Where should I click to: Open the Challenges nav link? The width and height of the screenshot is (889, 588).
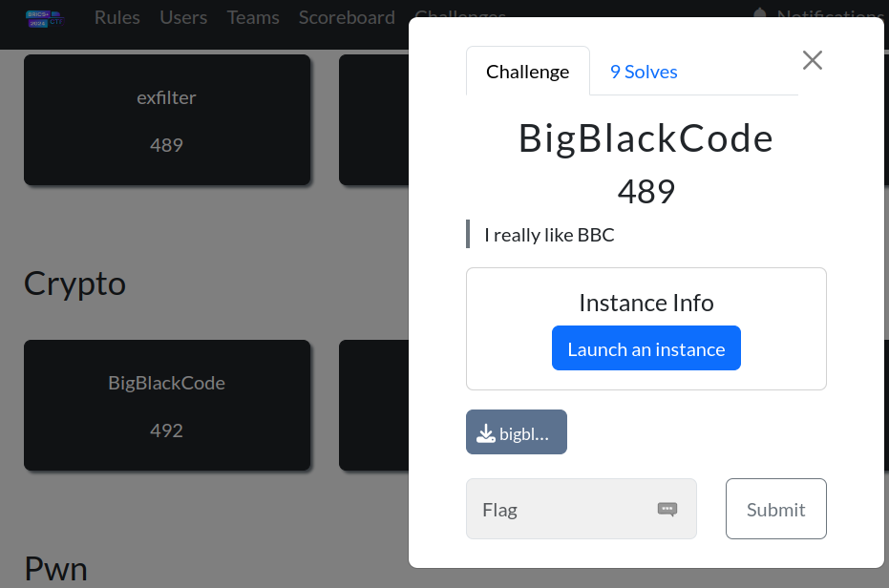[x=460, y=13]
